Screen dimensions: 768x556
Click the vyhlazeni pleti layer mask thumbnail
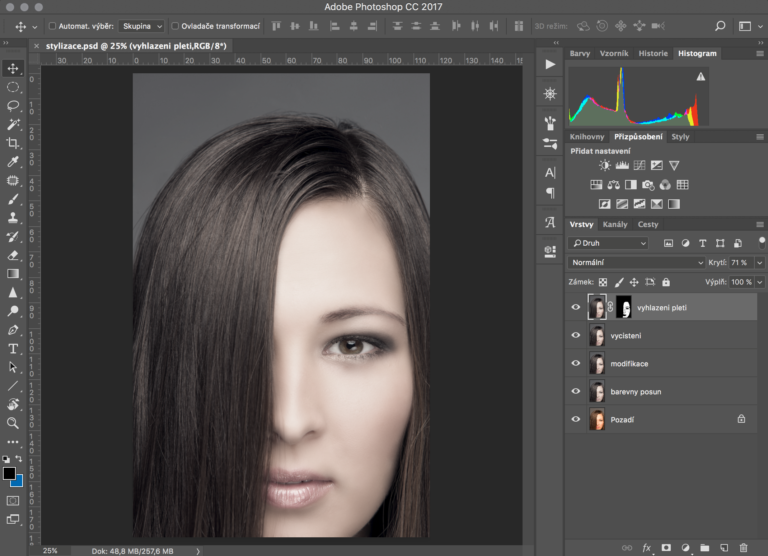click(623, 307)
